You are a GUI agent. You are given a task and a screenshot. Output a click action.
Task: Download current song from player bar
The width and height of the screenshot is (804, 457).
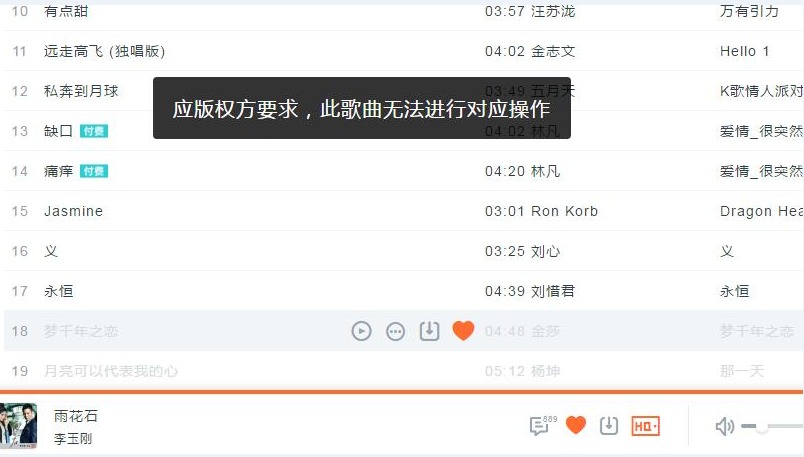609,426
